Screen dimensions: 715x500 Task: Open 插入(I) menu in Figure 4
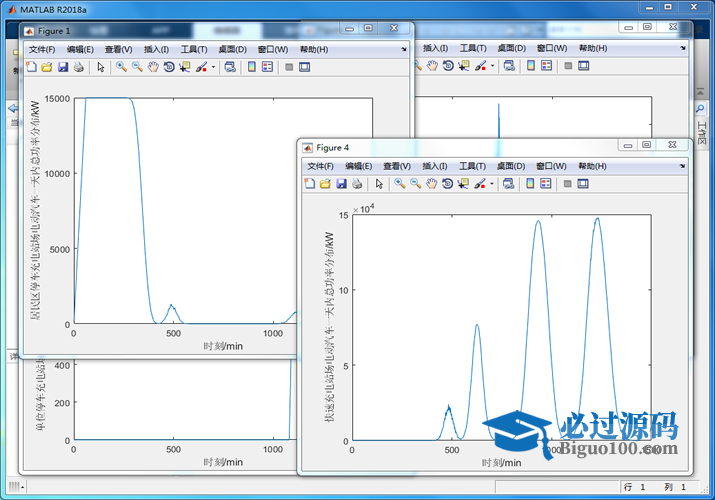pyautogui.click(x=435, y=166)
